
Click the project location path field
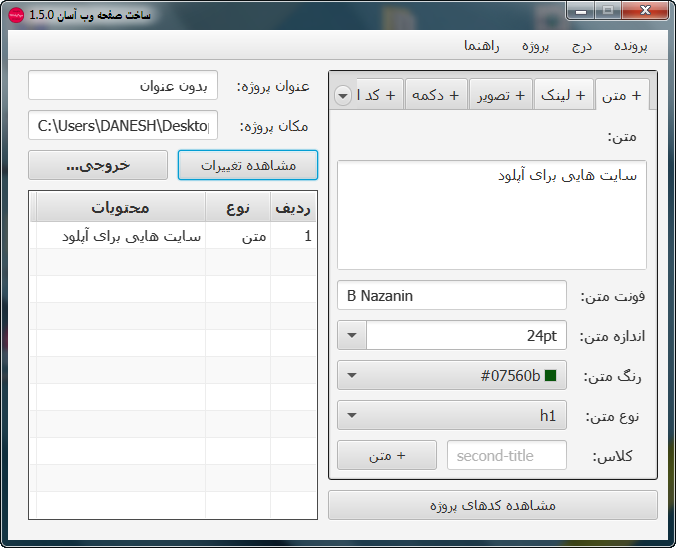(x=123, y=125)
